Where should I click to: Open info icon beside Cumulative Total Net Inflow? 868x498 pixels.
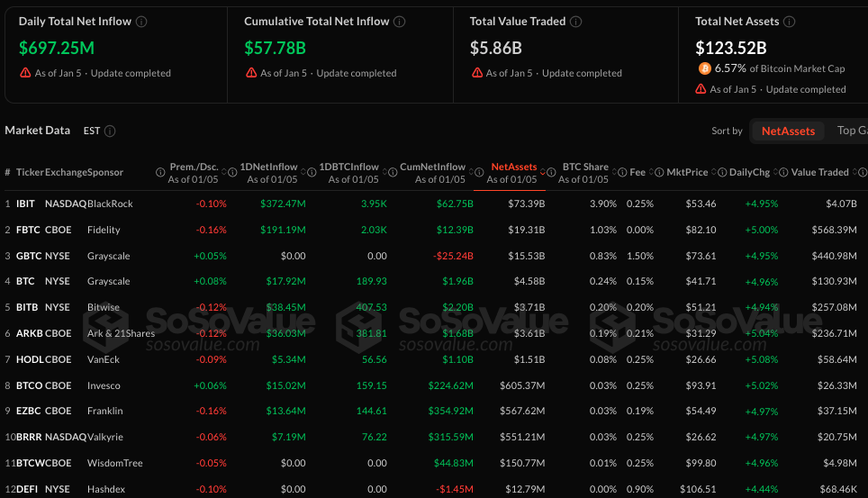(x=399, y=22)
